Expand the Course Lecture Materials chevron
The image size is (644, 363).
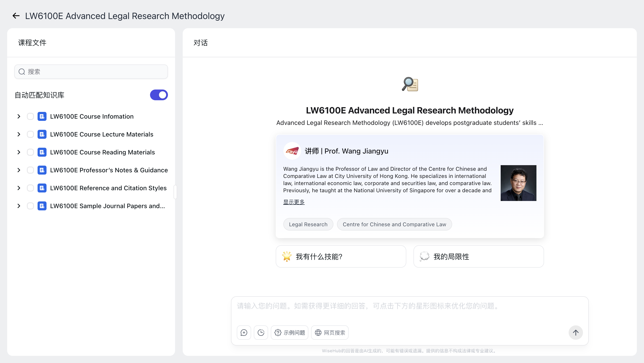point(19,134)
